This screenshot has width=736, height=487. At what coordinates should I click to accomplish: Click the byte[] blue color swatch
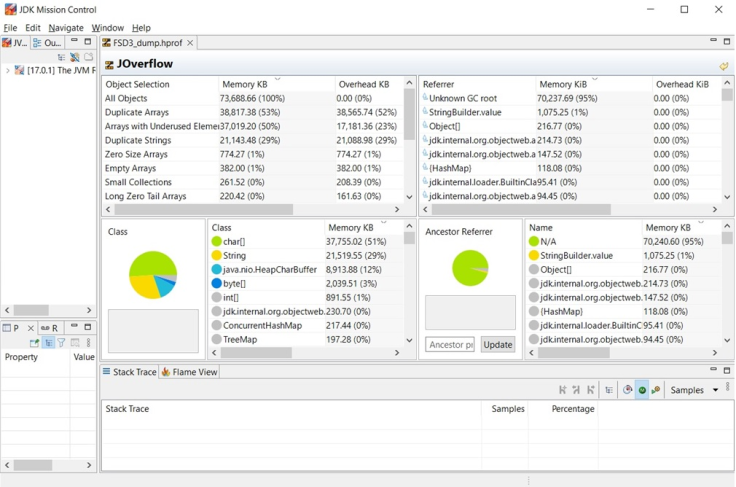point(216,283)
